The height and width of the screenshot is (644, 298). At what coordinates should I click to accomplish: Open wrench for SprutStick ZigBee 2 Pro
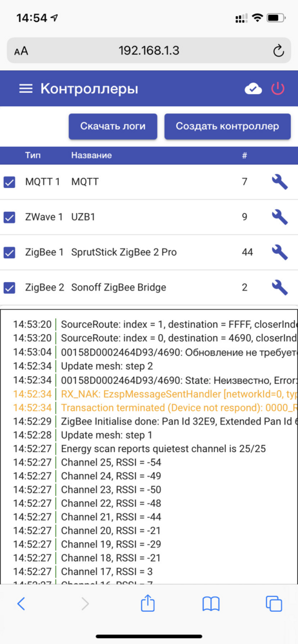click(279, 252)
